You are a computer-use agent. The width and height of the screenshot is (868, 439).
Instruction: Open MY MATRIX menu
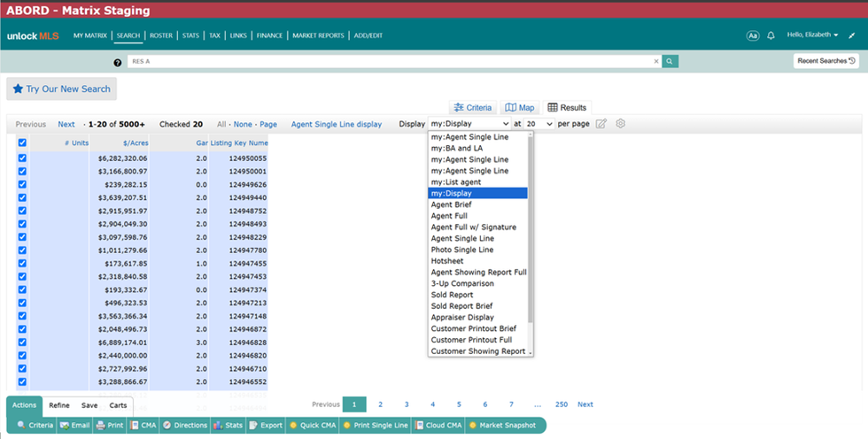coord(90,35)
